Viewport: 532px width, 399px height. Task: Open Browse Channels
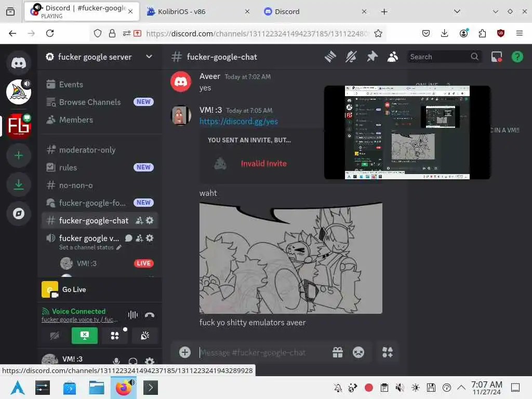100,102
